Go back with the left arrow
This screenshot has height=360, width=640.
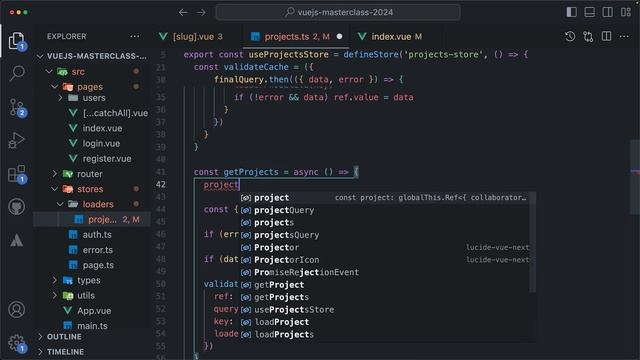pos(183,12)
